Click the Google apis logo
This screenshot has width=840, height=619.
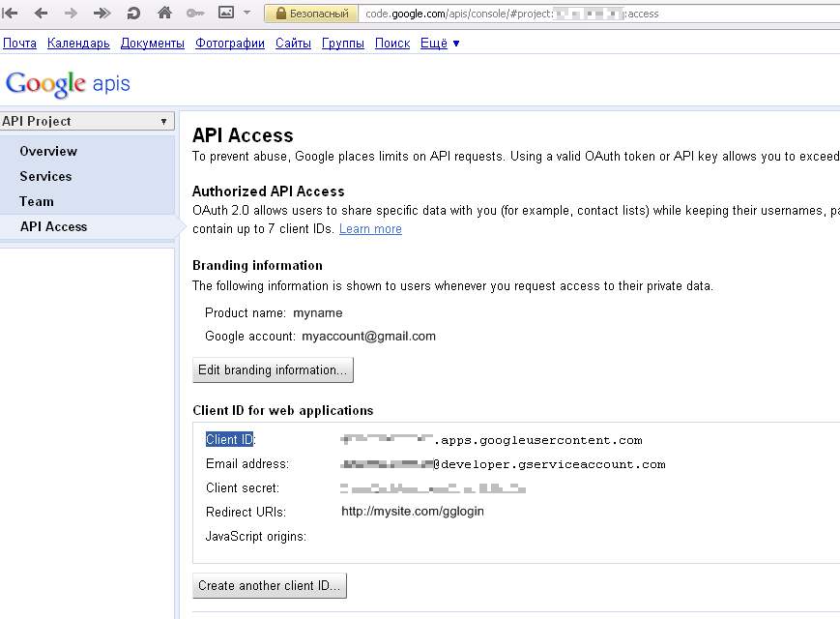point(68,83)
